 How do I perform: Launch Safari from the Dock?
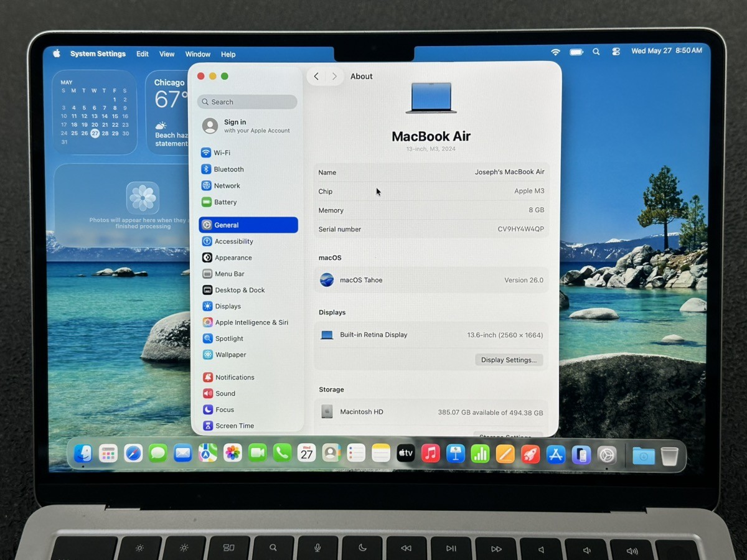(x=133, y=454)
